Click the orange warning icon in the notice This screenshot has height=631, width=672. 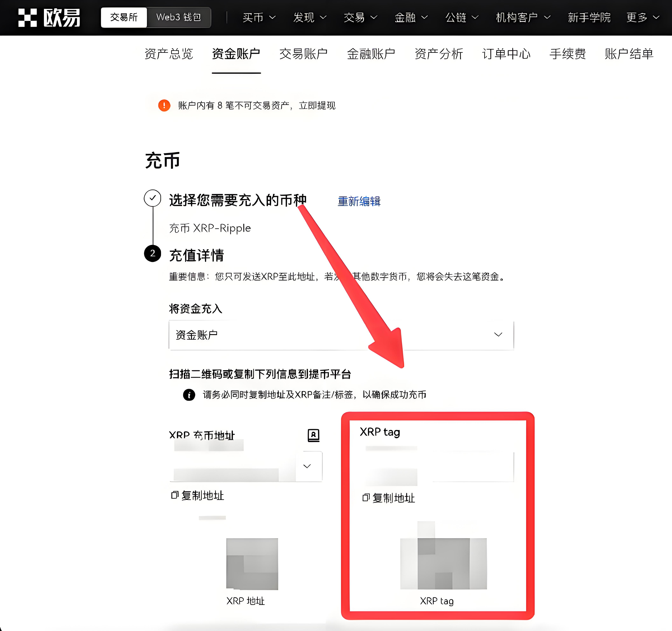tap(164, 105)
